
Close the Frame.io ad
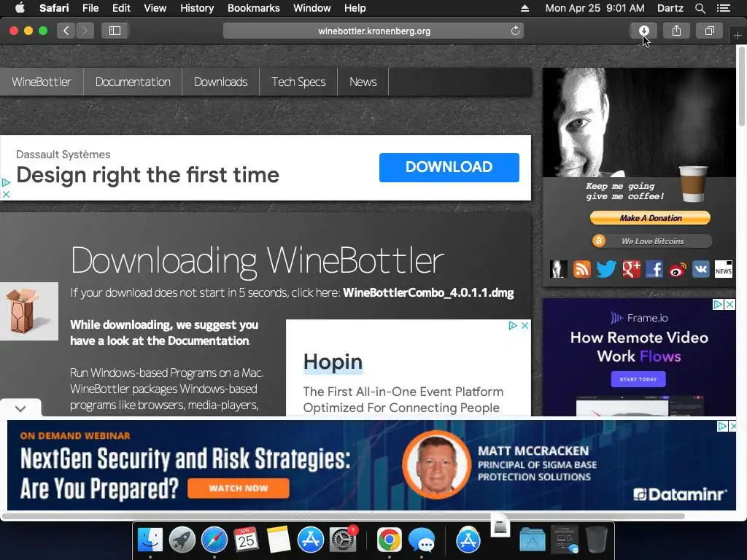tap(729, 305)
